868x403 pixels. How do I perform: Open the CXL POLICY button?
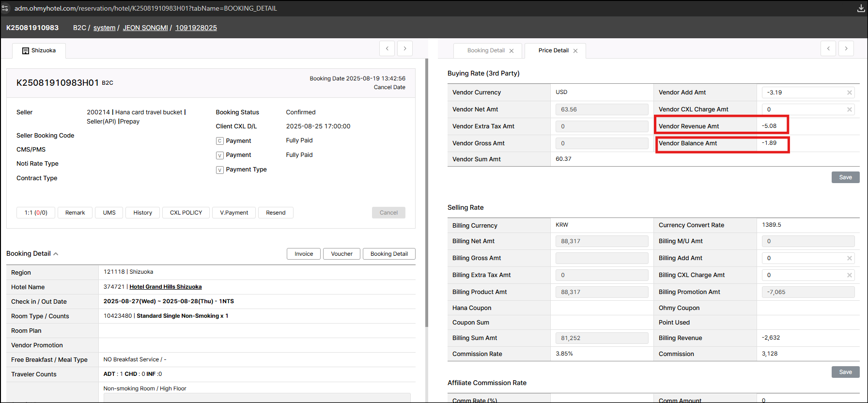click(186, 213)
